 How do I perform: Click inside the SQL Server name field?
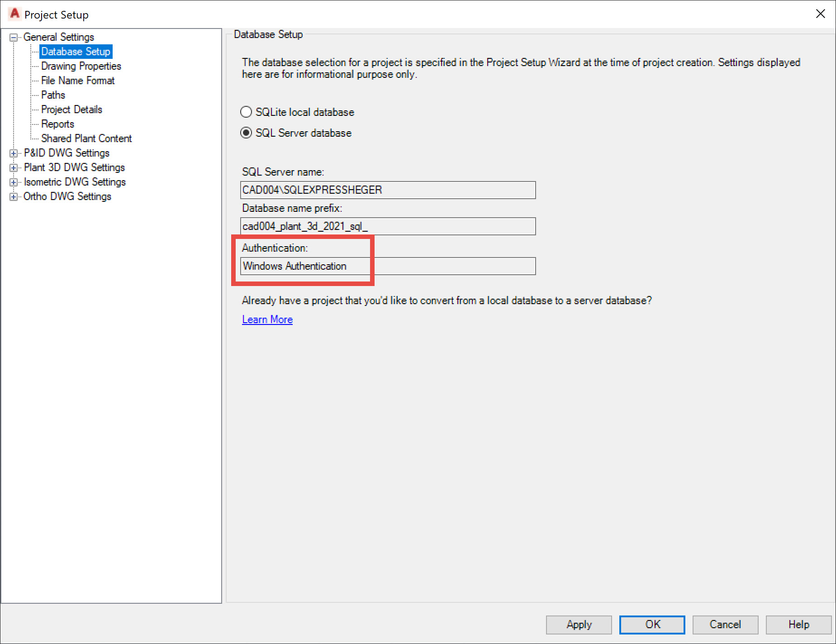(388, 190)
